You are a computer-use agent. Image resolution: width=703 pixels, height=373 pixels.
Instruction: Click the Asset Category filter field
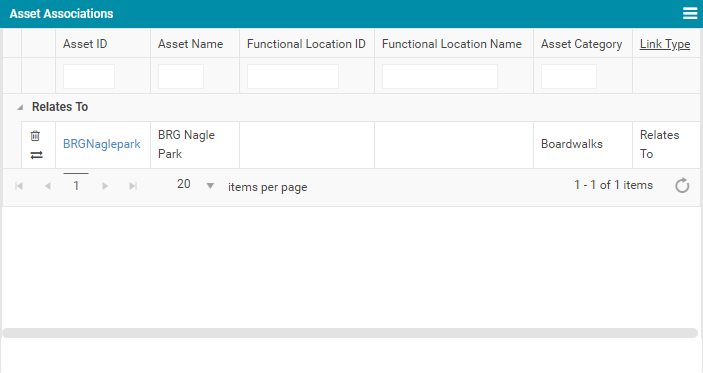pyautogui.click(x=569, y=76)
